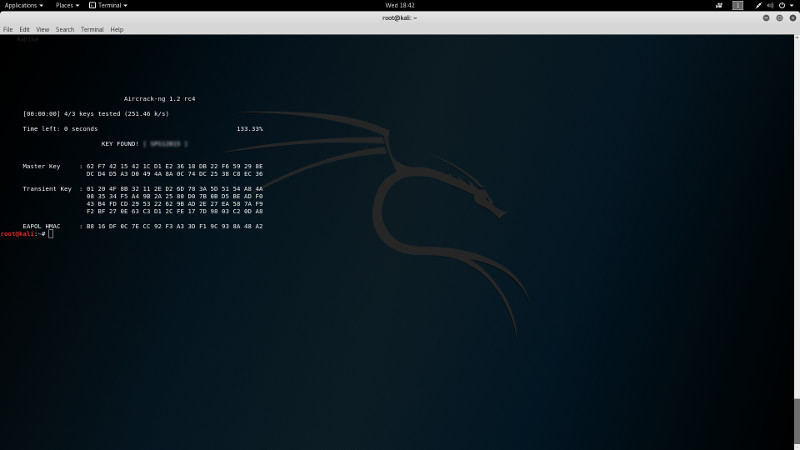Click the root@kali shell prompt
Image resolution: width=800 pixels, height=450 pixels.
pos(23,234)
